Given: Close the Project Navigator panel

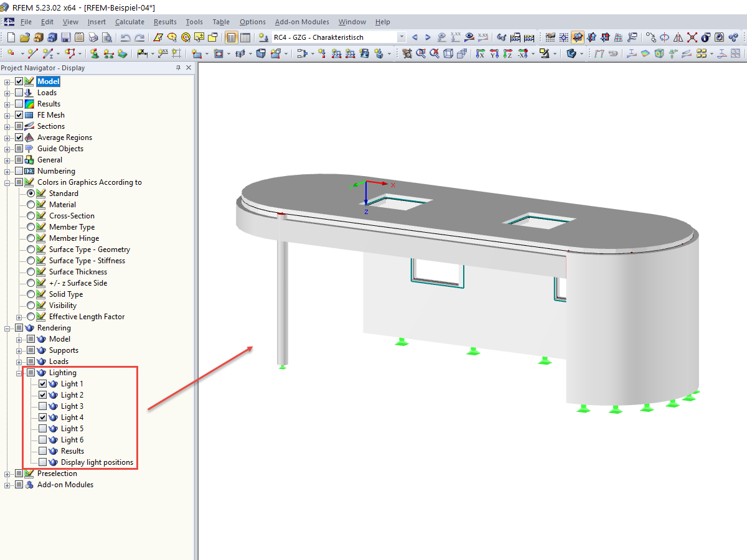Looking at the screenshot, I should click(189, 68).
